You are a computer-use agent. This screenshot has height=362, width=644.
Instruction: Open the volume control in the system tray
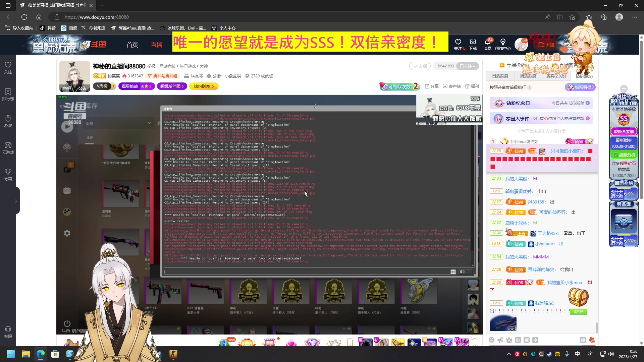click(611, 354)
